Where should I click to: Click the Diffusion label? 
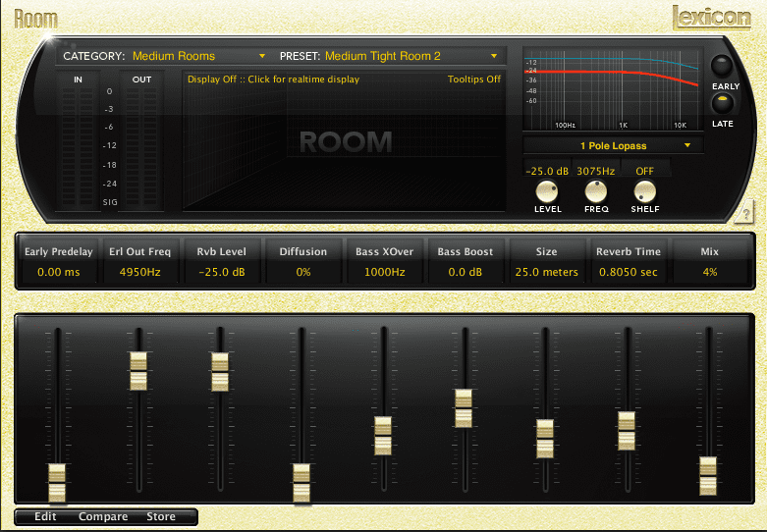tap(303, 251)
